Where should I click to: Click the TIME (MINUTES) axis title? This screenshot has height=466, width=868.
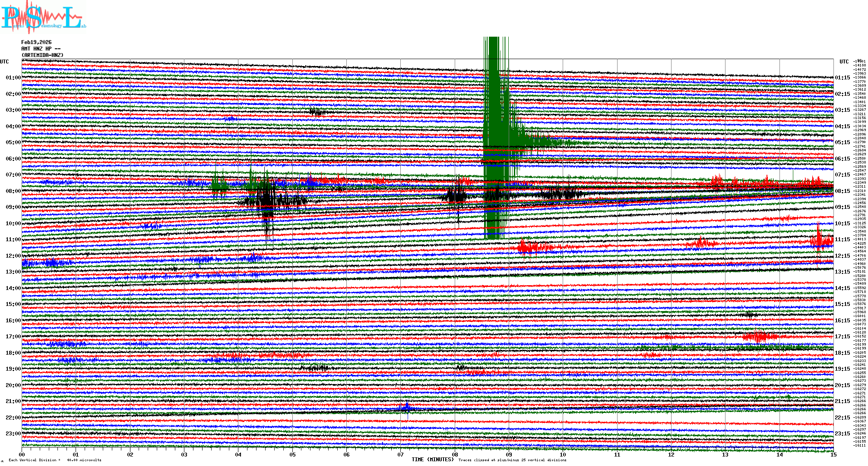433,460
